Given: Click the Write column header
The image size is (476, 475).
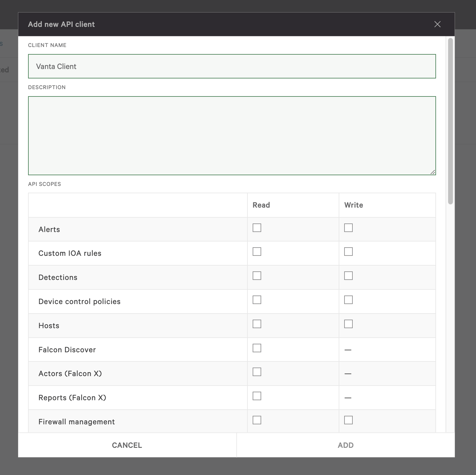Looking at the screenshot, I should point(354,205).
